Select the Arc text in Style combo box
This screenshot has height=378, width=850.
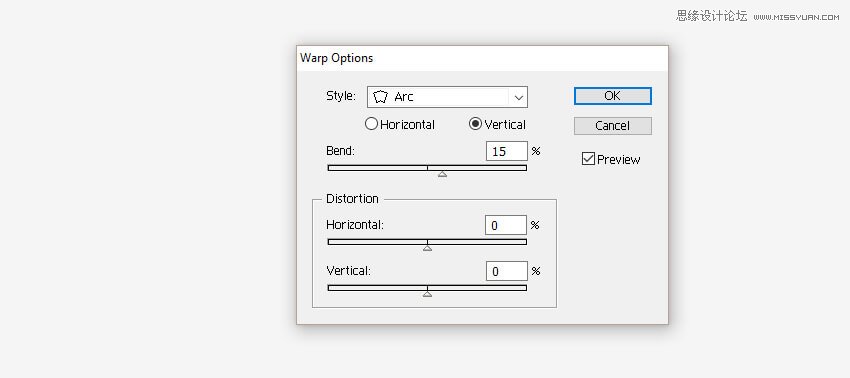coord(404,97)
